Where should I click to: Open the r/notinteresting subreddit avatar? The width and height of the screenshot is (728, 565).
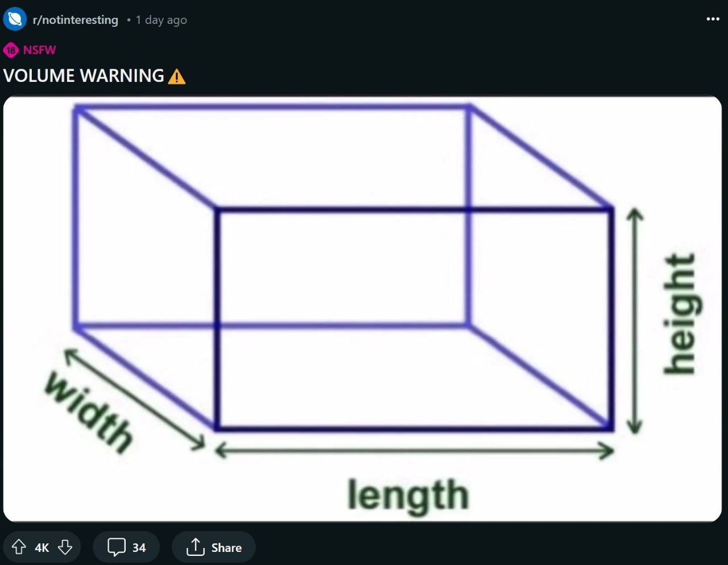tap(15, 19)
